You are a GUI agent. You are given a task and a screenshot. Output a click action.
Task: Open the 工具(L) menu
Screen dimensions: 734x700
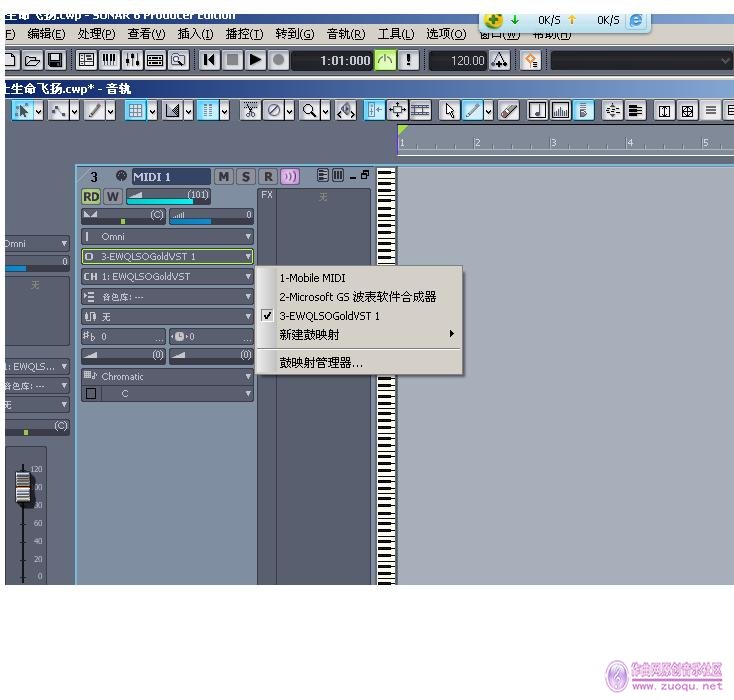click(396, 34)
